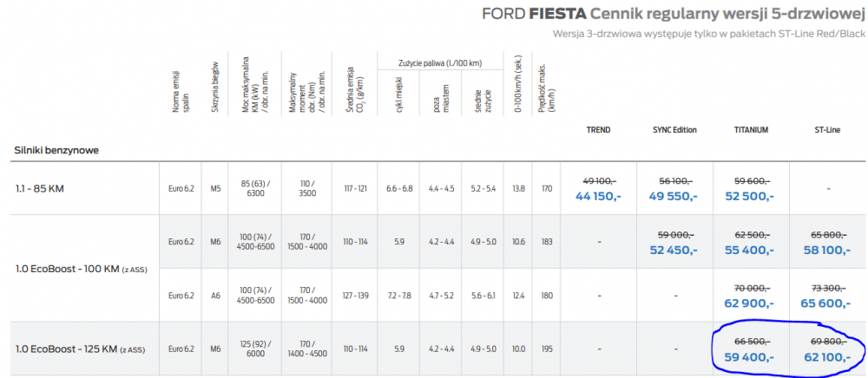868x378 pixels.
Task: Click the "6.6 - 6.8" city consumption value
Action: coord(399,188)
